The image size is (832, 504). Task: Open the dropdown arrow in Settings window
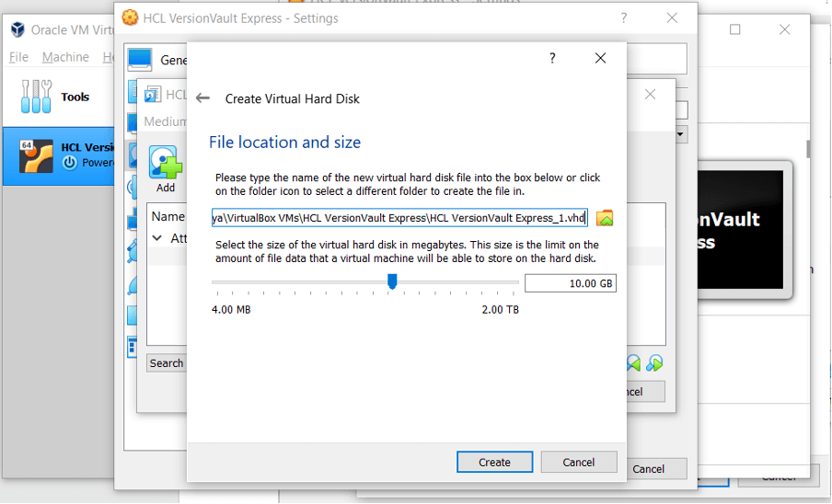[680, 134]
